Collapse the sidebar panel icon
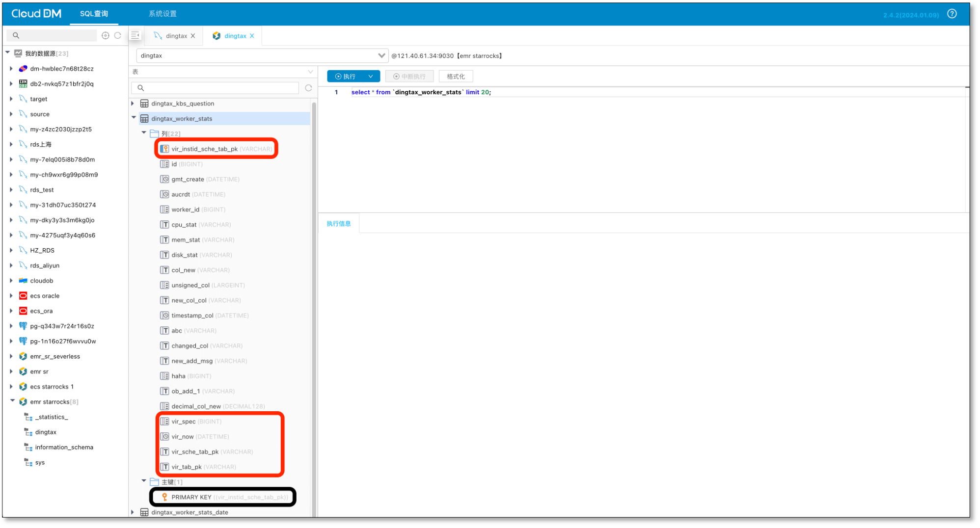 click(x=136, y=35)
